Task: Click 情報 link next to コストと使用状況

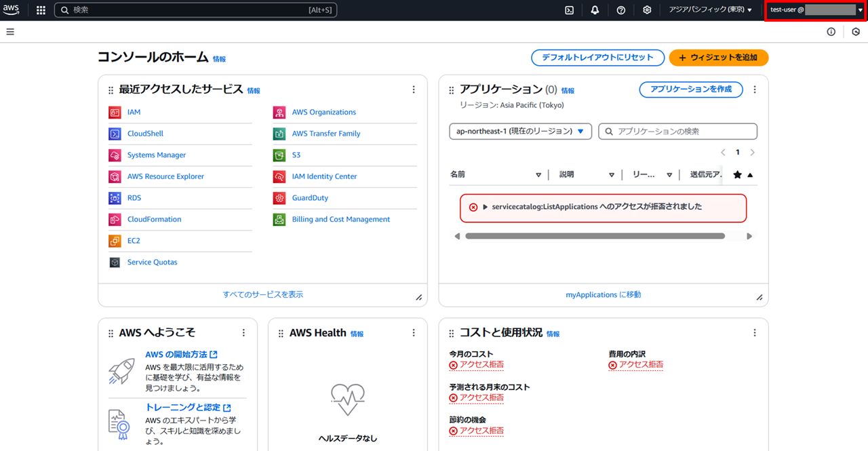Action: tap(553, 334)
